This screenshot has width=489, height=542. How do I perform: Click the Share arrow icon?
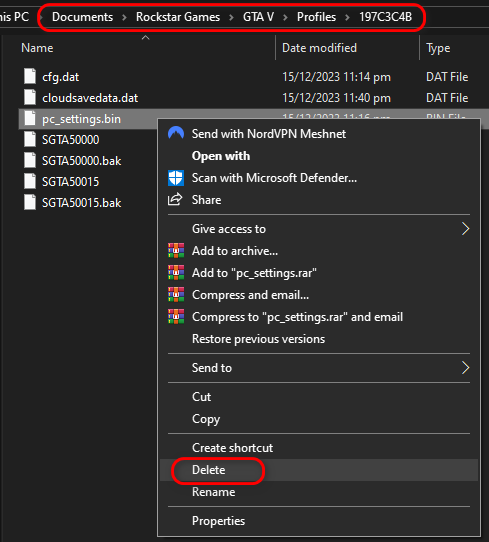point(175,199)
